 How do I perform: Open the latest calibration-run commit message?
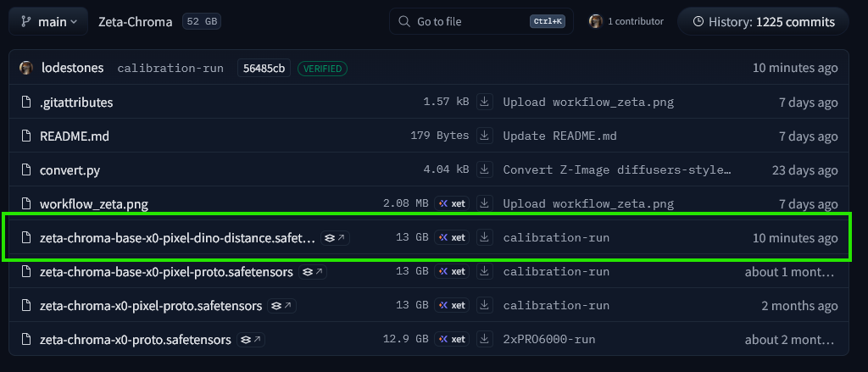coord(170,68)
